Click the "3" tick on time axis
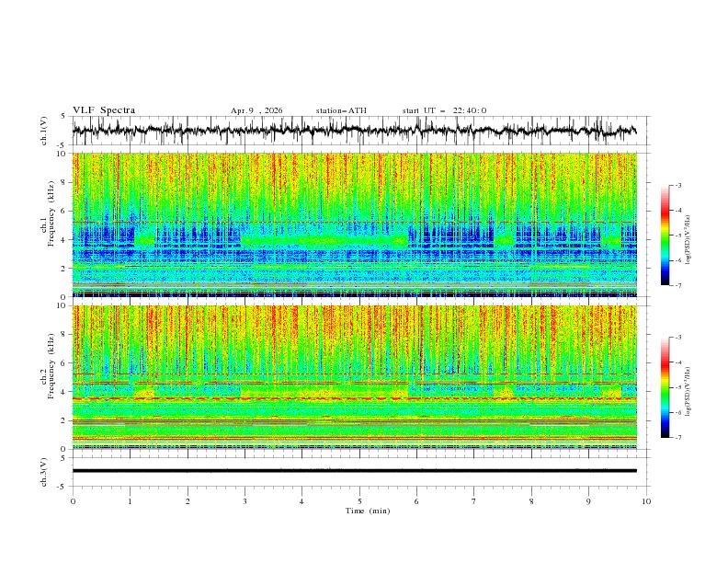This screenshot has height=563, width=728. tap(245, 501)
